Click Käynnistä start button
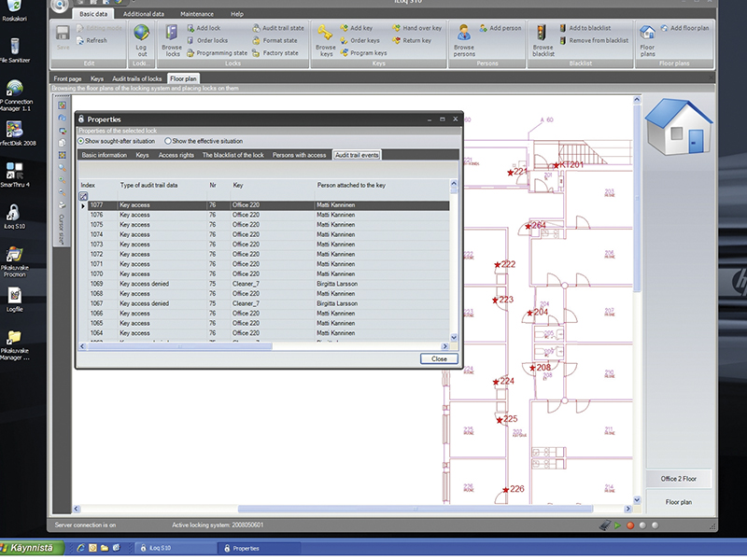Image resolution: width=747 pixels, height=560 pixels. [x=31, y=548]
